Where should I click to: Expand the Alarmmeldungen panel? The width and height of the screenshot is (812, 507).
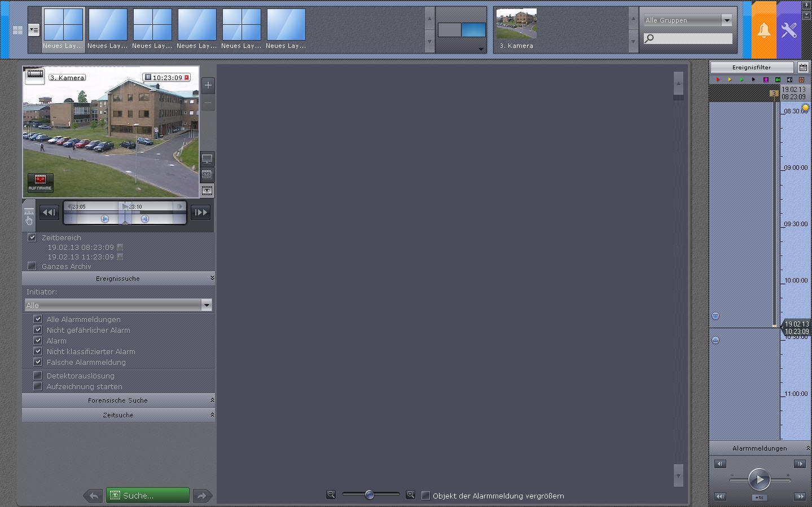click(760, 448)
